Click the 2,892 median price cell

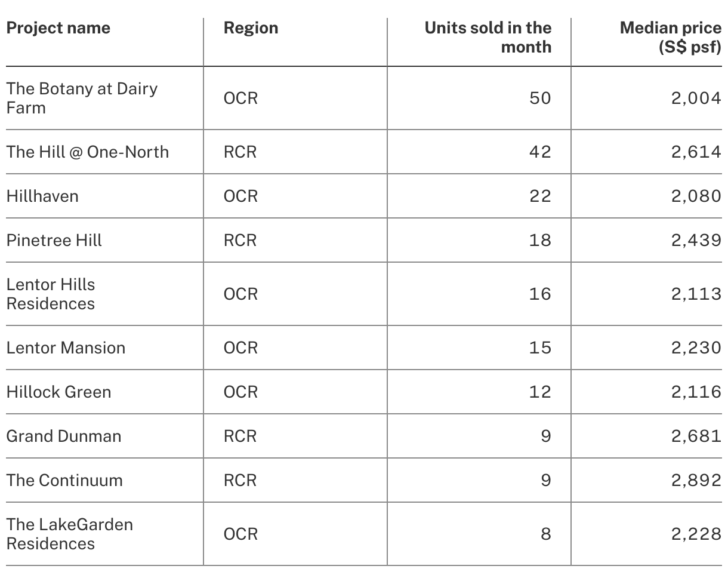point(696,480)
